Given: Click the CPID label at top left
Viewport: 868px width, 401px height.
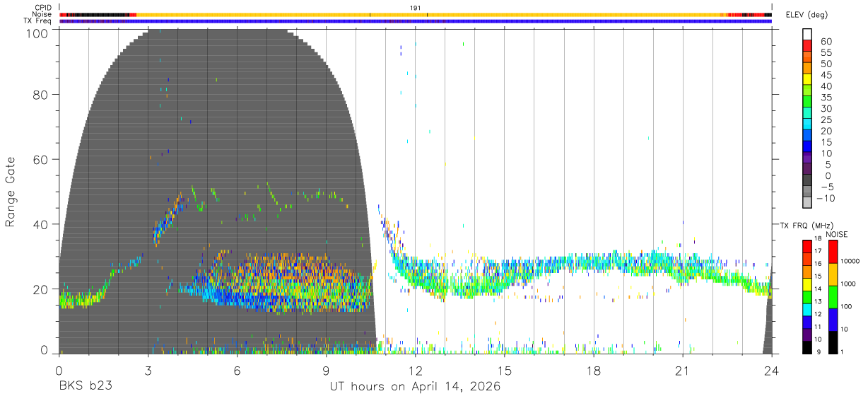Looking at the screenshot, I should pos(43,8).
